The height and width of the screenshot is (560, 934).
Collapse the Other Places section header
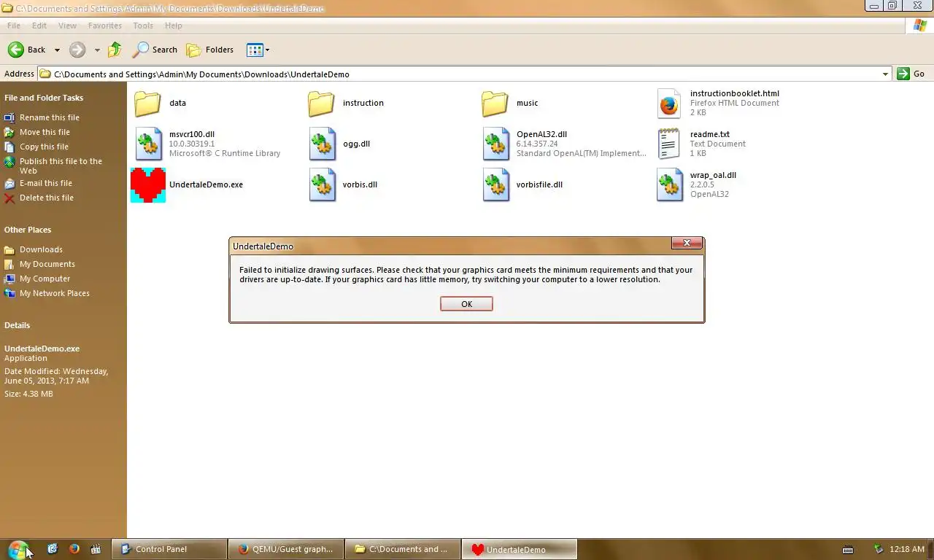point(28,230)
